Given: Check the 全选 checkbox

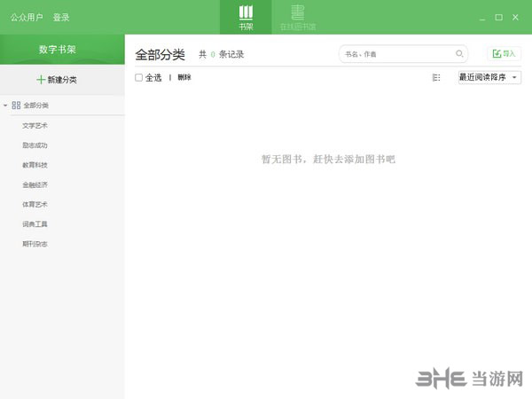Looking at the screenshot, I should point(139,78).
